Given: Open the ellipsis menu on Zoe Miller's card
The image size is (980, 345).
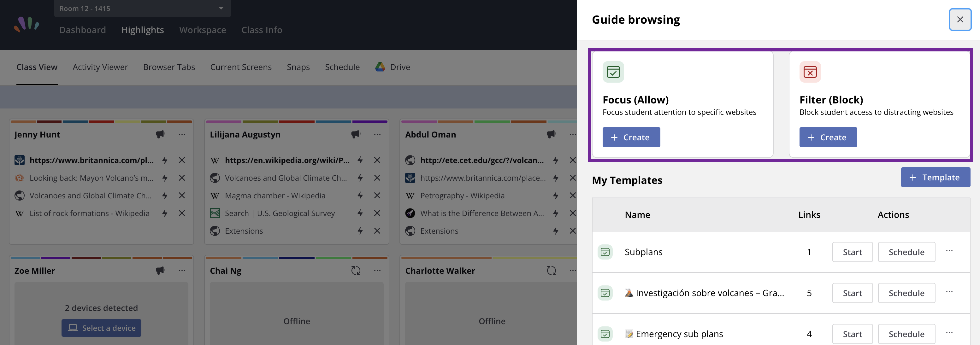Looking at the screenshot, I should pos(182,271).
